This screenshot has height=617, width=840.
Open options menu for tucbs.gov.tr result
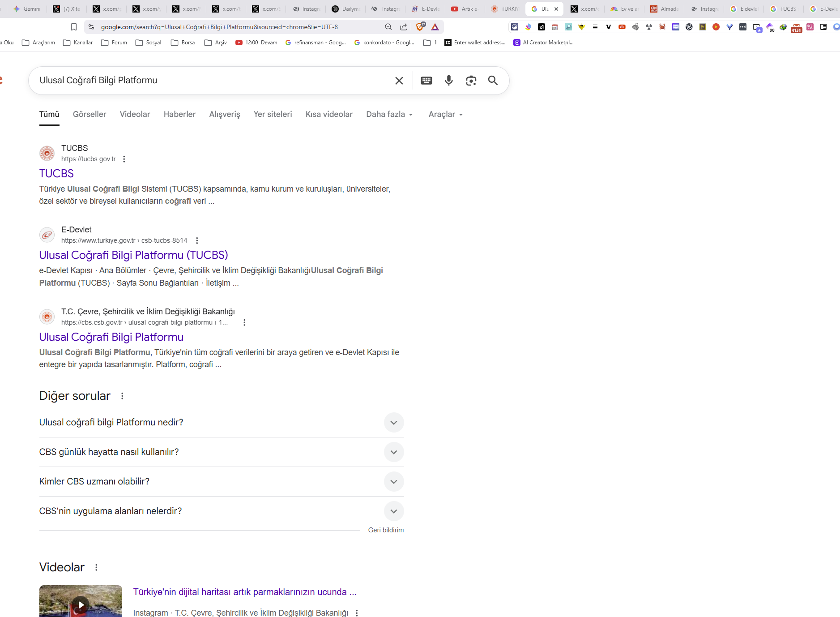124,159
